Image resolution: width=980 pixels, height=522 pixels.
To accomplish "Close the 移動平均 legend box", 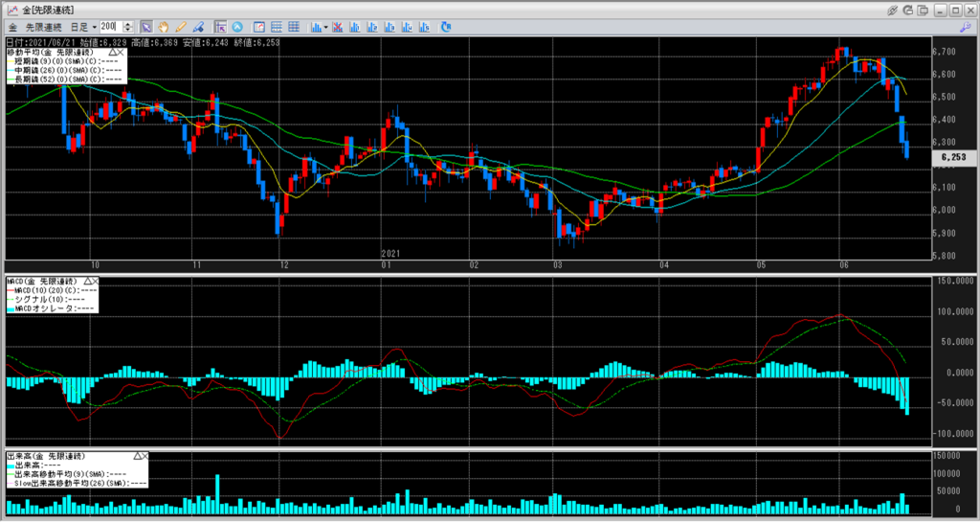I will (x=122, y=52).
